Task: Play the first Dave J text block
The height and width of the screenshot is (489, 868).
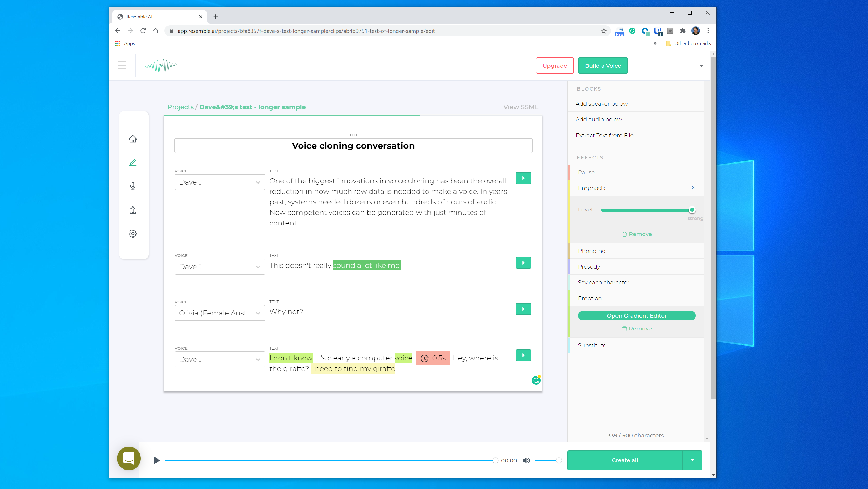Action: pos(523,178)
